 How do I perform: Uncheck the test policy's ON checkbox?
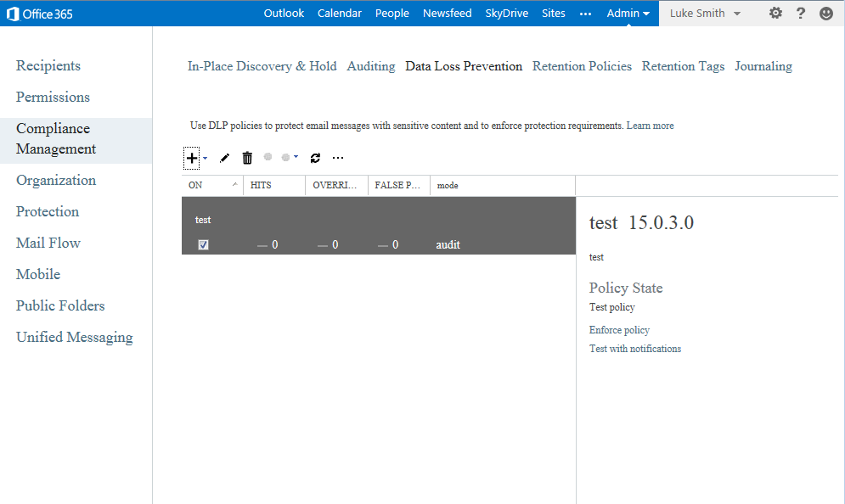(203, 245)
